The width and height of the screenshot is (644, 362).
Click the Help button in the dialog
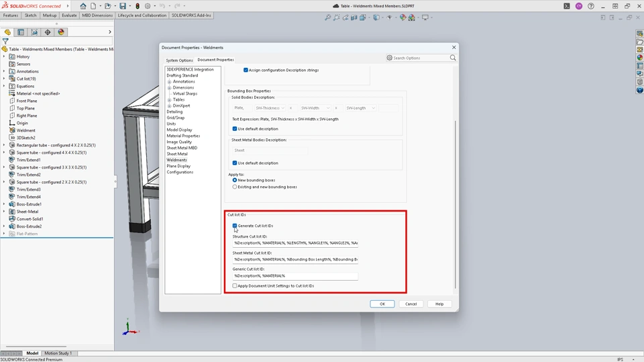click(x=439, y=304)
